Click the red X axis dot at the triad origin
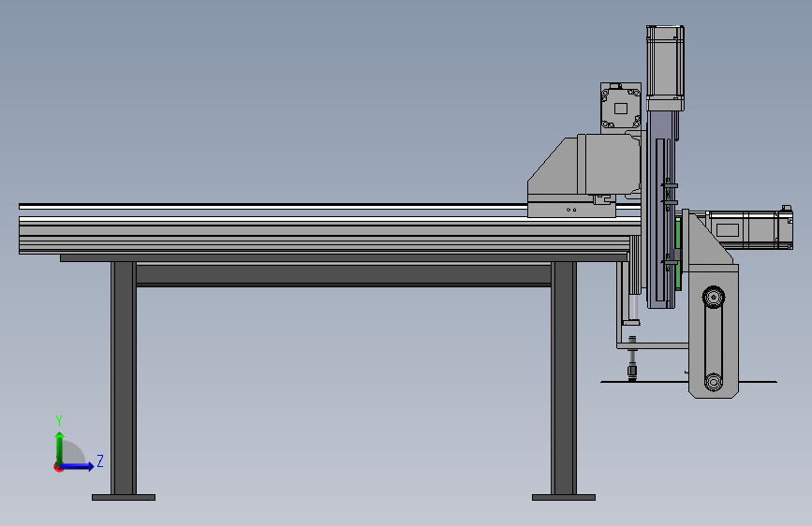 [57, 467]
